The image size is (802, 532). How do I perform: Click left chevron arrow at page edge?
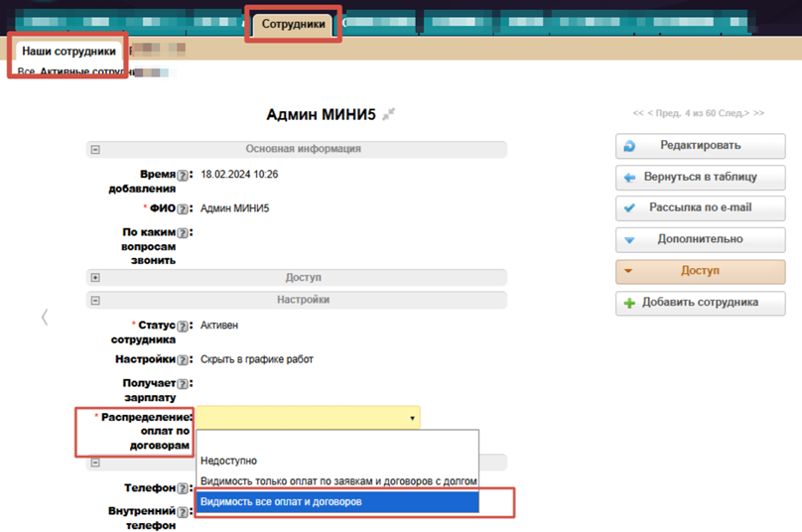45,318
